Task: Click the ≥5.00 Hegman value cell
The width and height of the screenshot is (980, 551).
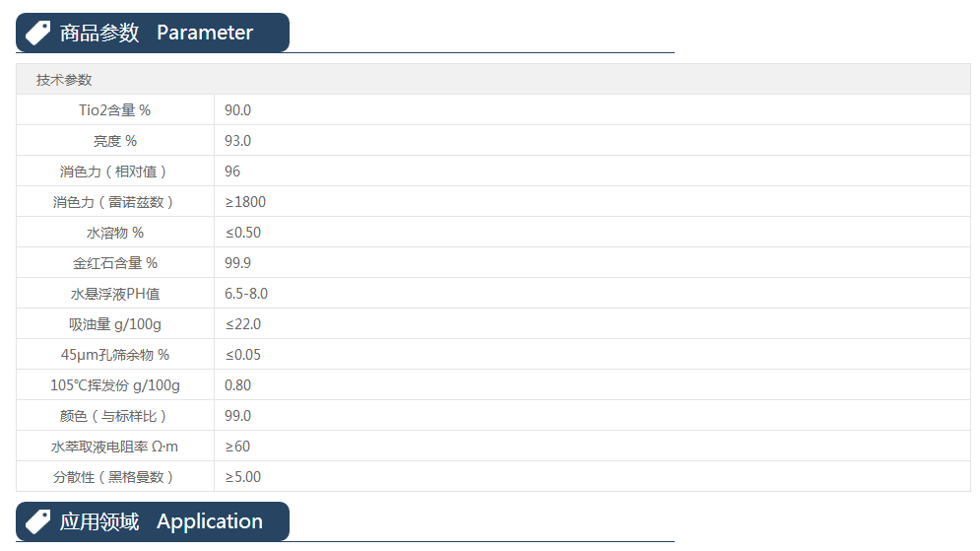Action: [243, 477]
